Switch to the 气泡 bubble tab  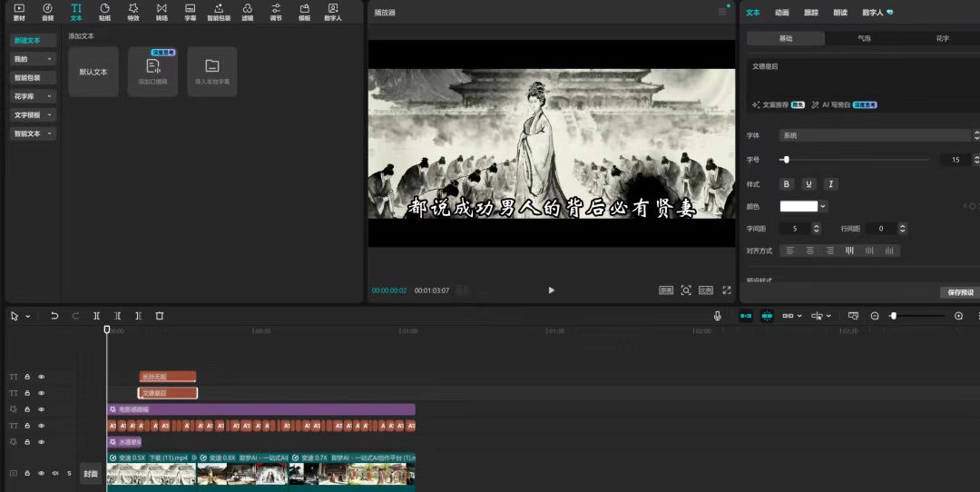tap(864, 38)
